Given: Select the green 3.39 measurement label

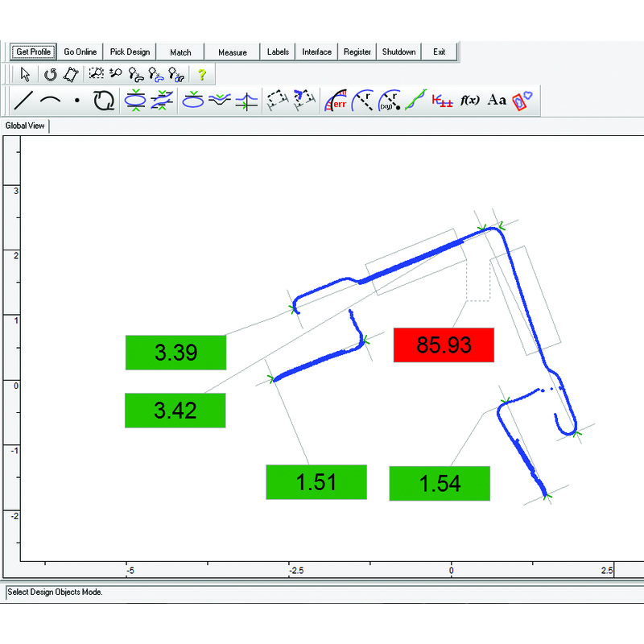Looking at the screenshot, I should click(175, 353).
